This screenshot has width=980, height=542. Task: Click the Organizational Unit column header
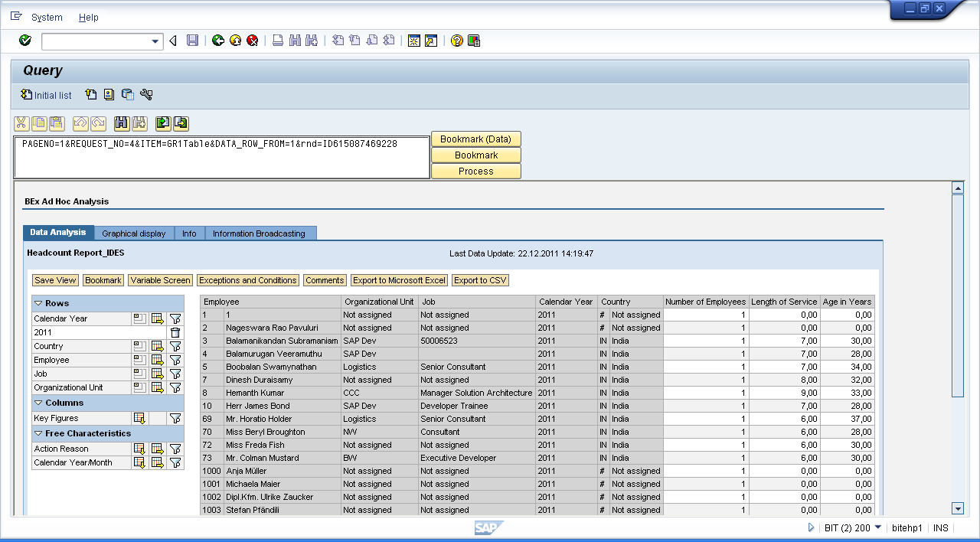coord(379,302)
